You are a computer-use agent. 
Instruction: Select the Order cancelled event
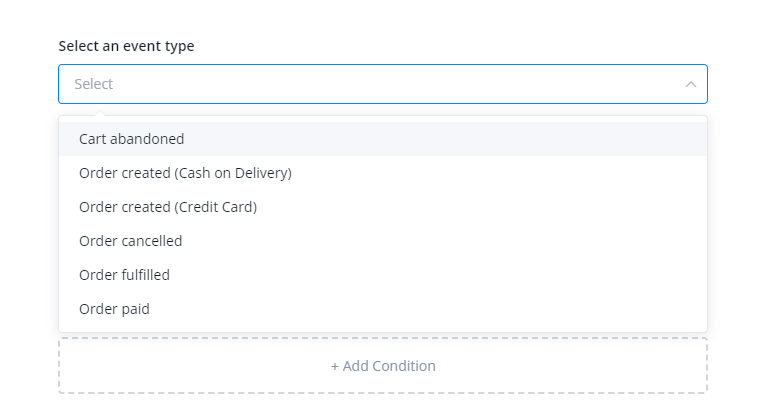131,241
